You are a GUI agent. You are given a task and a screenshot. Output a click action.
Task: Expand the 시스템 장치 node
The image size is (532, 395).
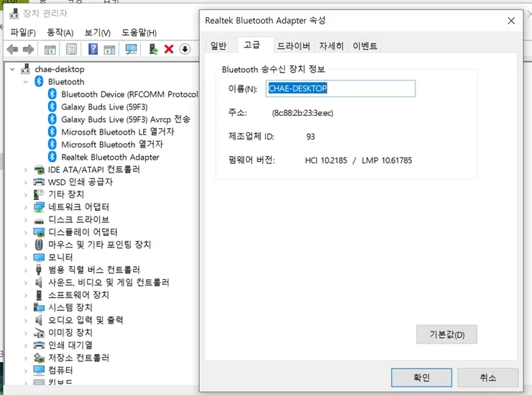pos(25,308)
